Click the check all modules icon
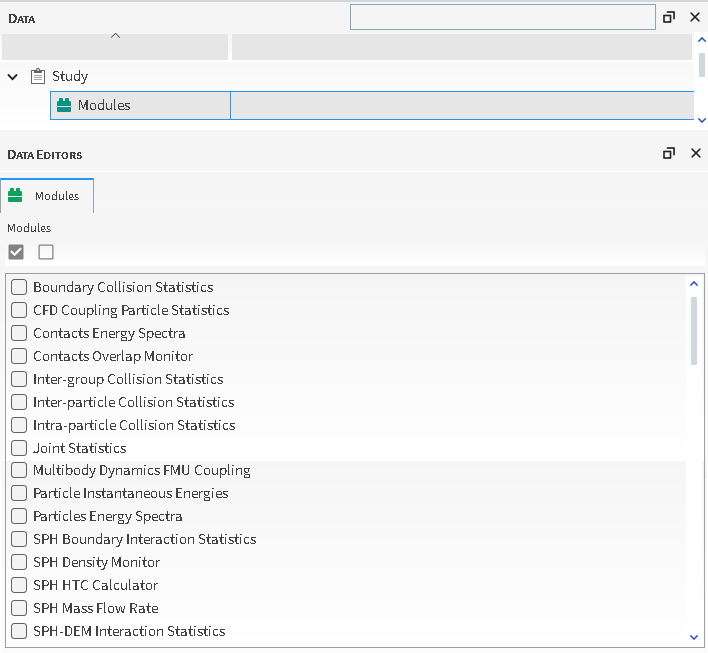The height and width of the screenshot is (653, 708). pyautogui.click(x=16, y=252)
